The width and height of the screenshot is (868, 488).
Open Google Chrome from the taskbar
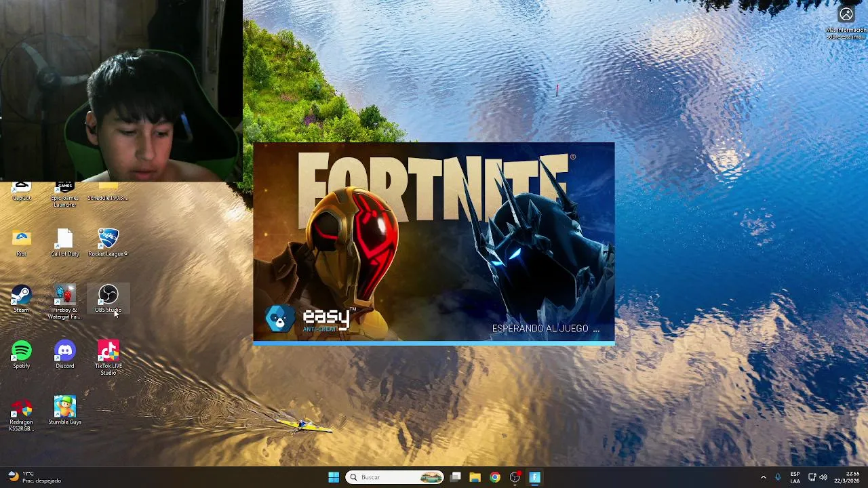click(x=495, y=477)
